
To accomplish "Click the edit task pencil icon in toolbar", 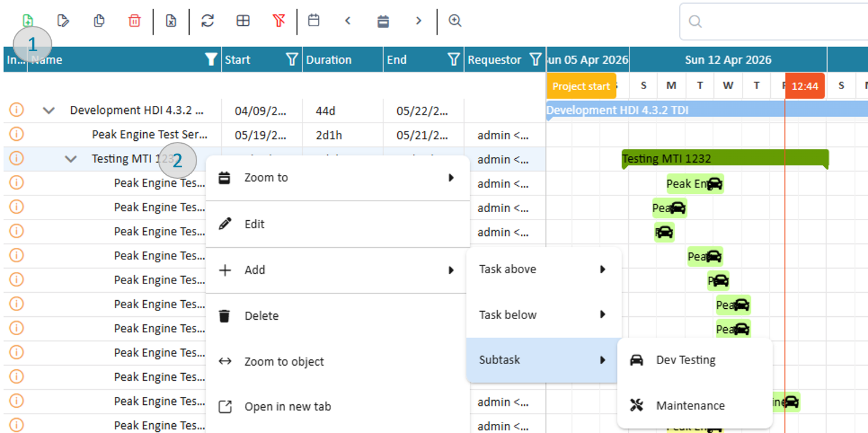I will coord(63,21).
